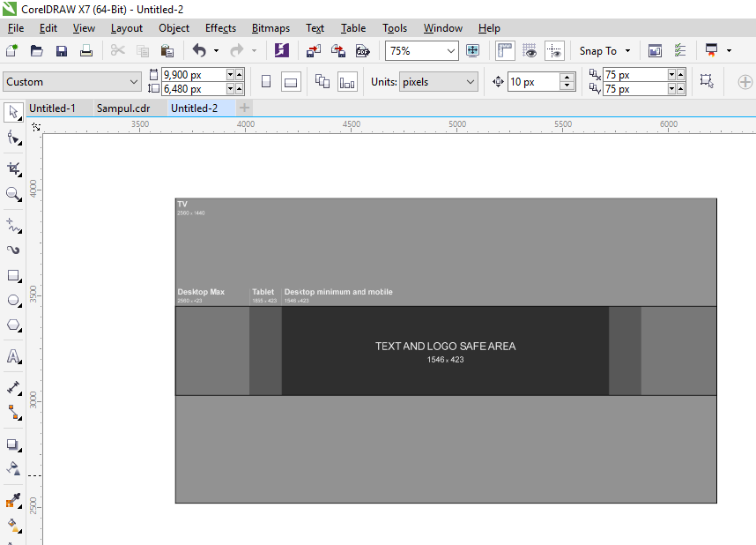This screenshot has height=545, width=756.
Task: Select the Connector tool
Action: 13,413
